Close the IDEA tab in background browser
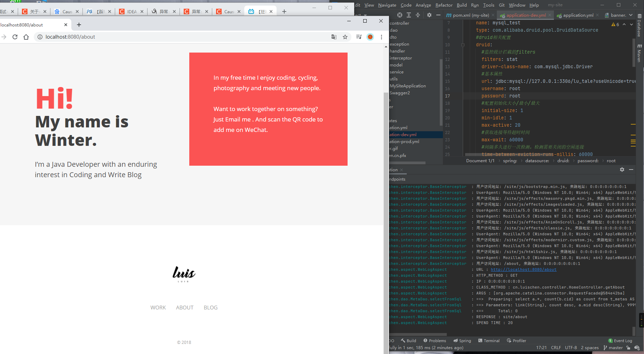Viewport: 644px width, 354px height. [142, 11]
